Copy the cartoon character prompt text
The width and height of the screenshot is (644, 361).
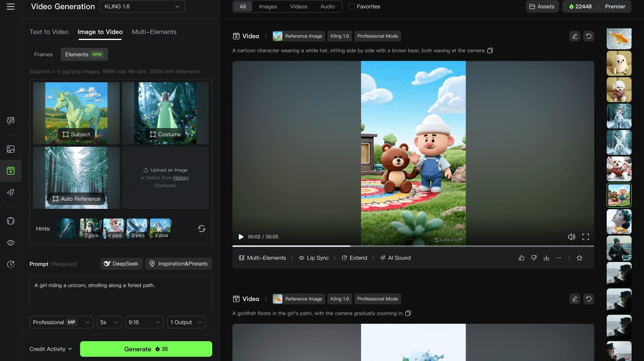click(x=490, y=50)
